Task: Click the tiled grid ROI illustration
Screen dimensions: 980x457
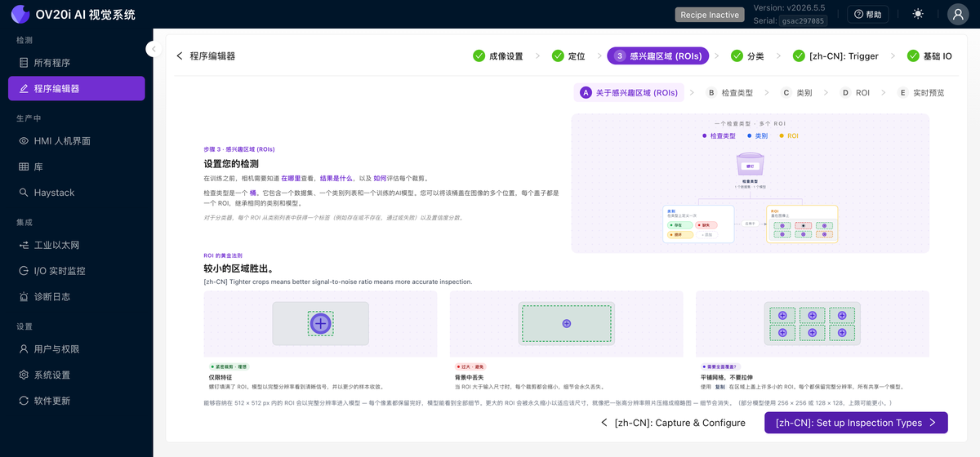Action: (813, 323)
